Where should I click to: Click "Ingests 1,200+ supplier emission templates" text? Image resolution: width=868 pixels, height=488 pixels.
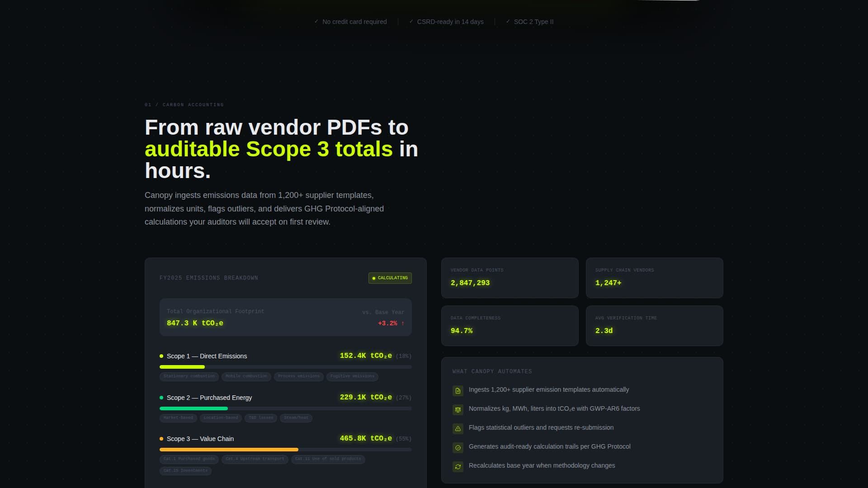click(531, 390)
